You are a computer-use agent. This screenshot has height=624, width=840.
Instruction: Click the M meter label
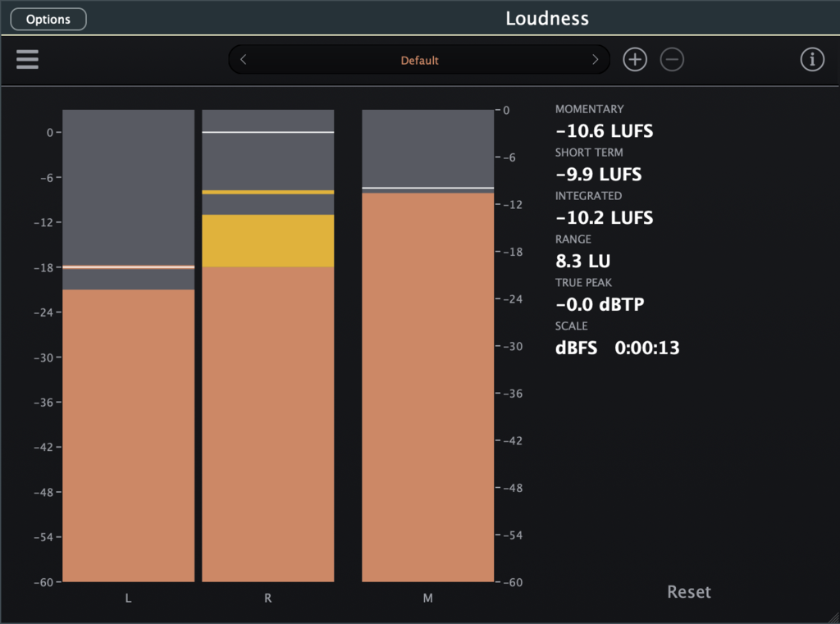coord(427,599)
